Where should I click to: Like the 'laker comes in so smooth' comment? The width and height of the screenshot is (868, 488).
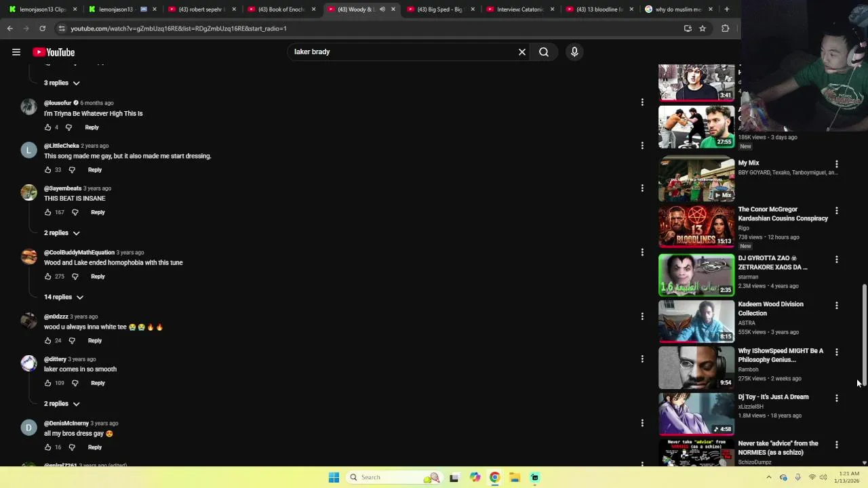[x=47, y=383]
